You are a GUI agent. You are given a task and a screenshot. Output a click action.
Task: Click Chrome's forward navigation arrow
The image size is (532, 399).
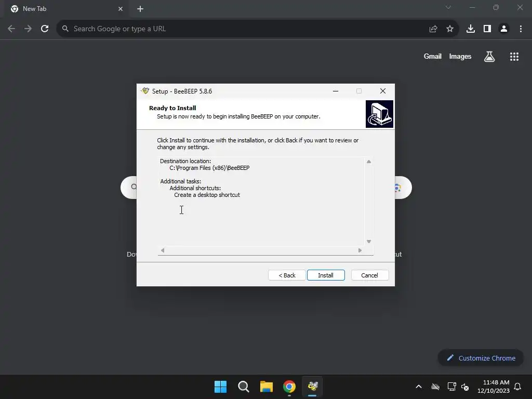tap(28, 29)
